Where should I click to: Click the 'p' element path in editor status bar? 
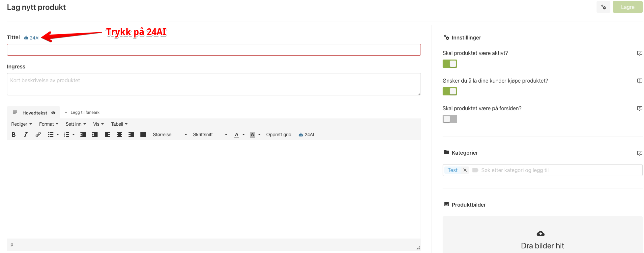(x=12, y=244)
